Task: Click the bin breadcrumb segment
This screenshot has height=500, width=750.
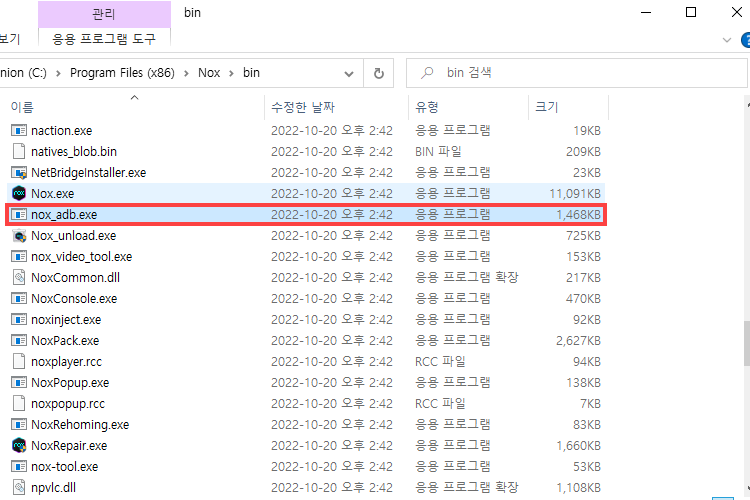Action: (x=251, y=73)
